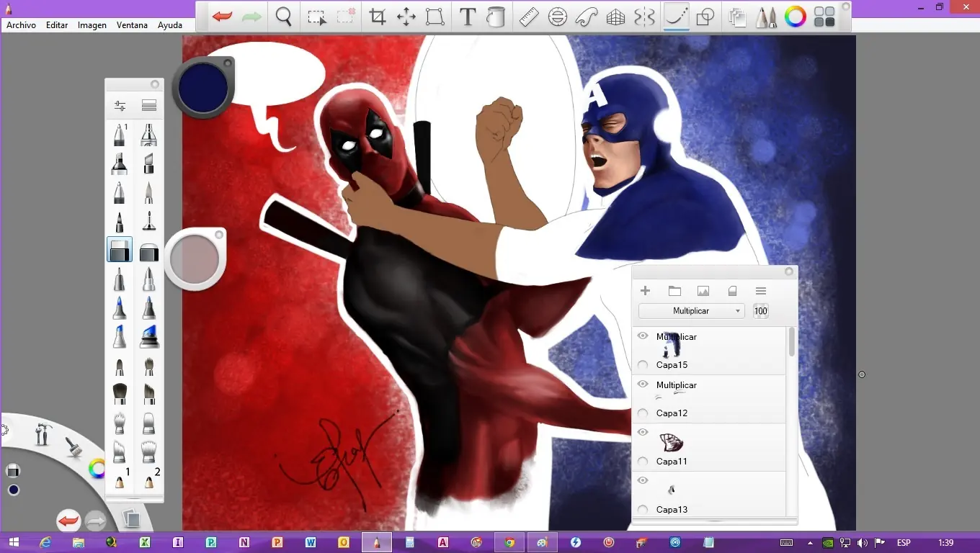Select the soft eraser brush

149,251
